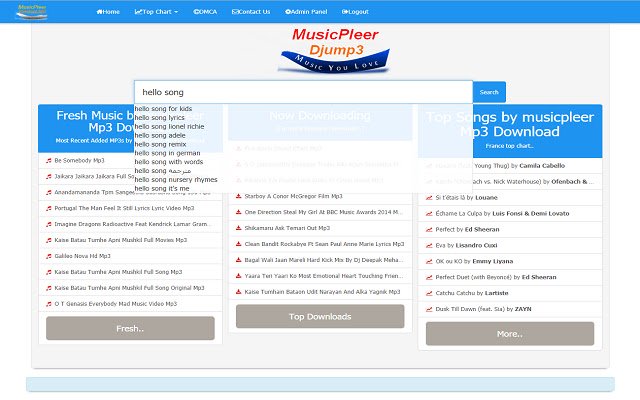This screenshot has width=640, height=400.
Task: Select suggestion hello song adele
Action: point(160,136)
